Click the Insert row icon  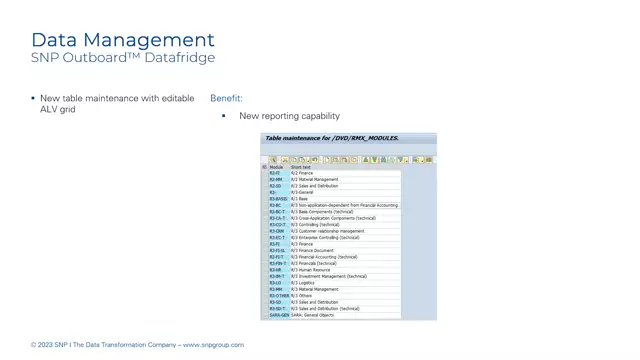coord(335,160)
